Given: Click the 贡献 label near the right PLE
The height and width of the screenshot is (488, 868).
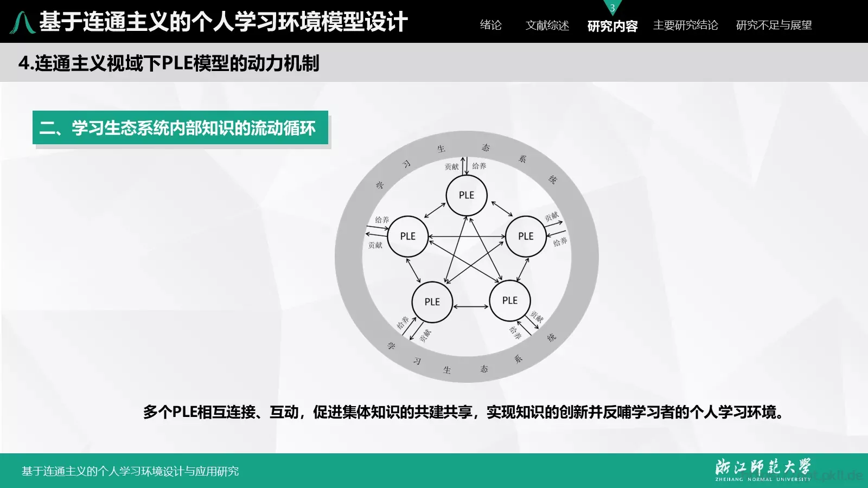Looking at the screenshot, I should [552, 216].
